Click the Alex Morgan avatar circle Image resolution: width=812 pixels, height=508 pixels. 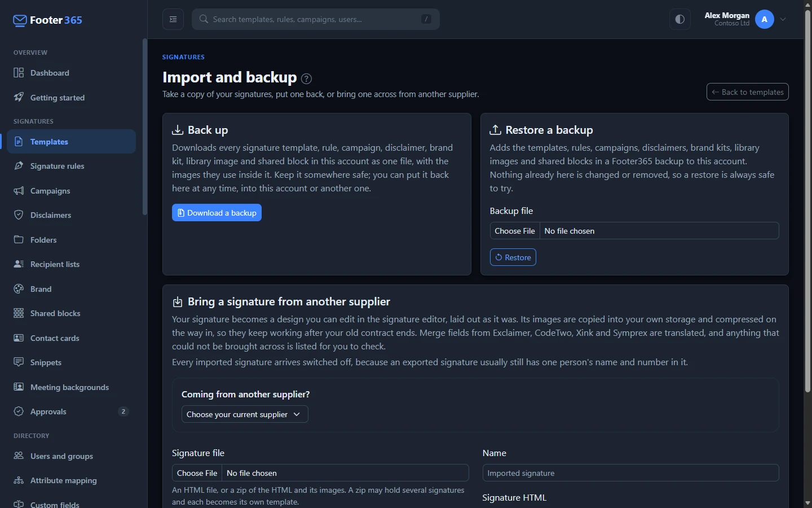(765, 19)
